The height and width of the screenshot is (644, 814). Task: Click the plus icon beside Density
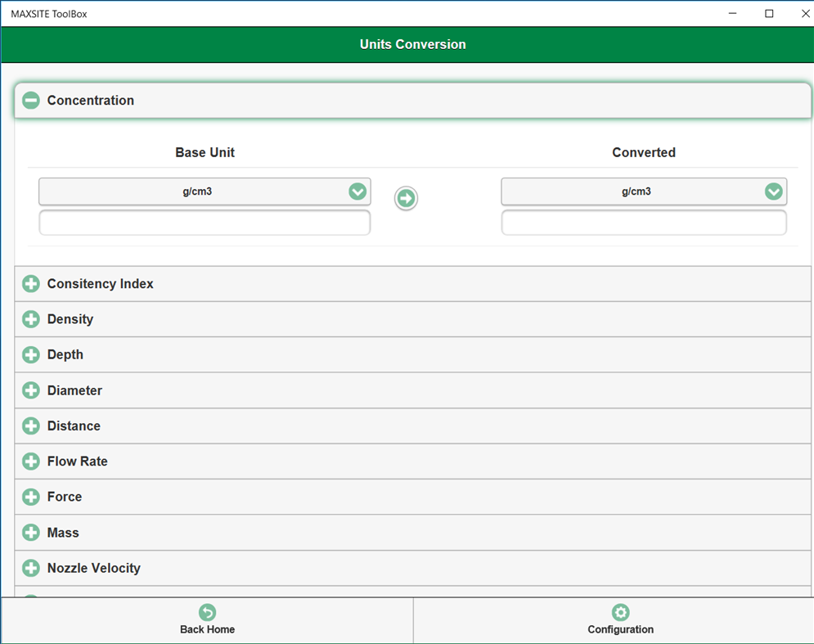click(30, 319)
